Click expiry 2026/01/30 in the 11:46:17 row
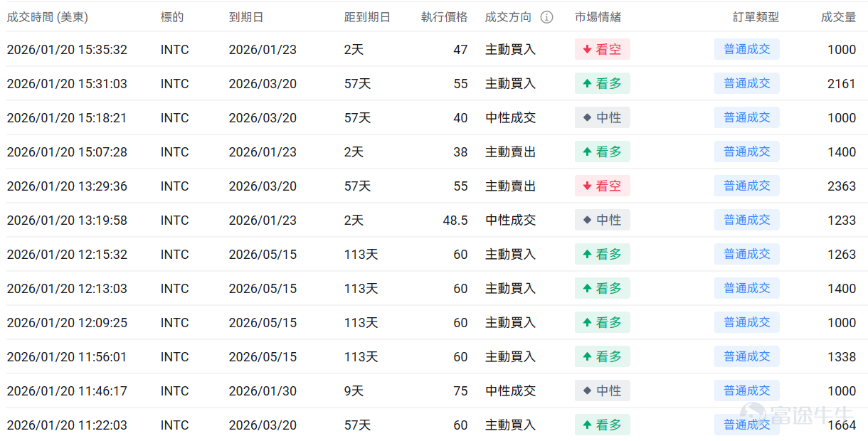This screenshot has height=441, width=868. (263, 391)
